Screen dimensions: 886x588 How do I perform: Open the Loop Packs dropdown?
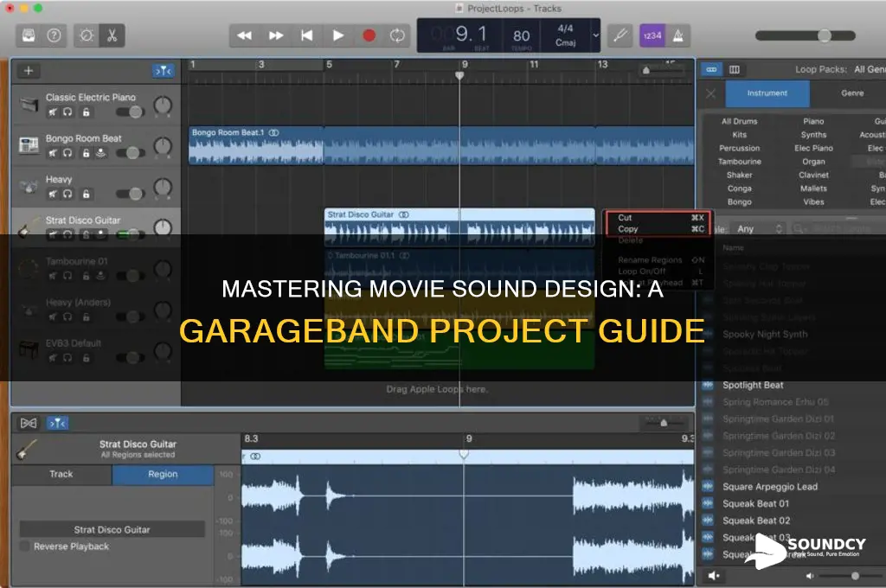coord(869,69)
